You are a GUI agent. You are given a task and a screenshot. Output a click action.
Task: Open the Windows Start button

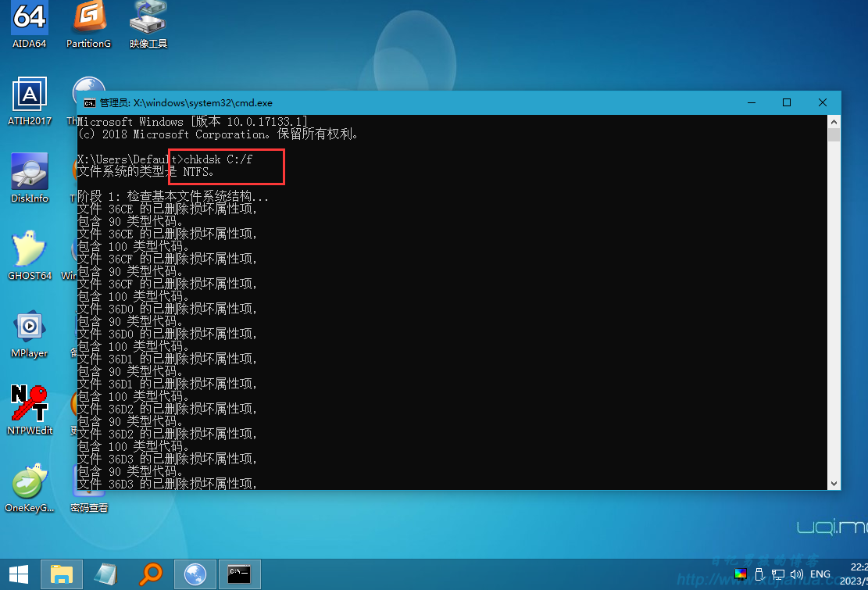coord(19,574)
